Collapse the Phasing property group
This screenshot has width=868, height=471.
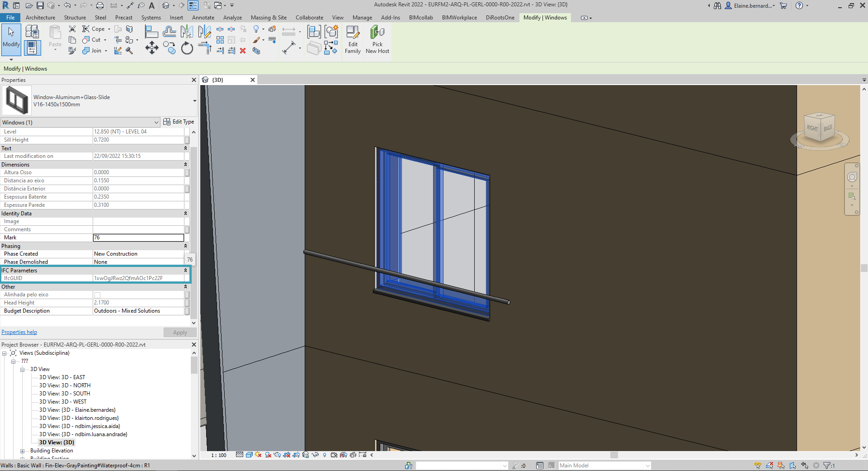(x=185, y=246)
